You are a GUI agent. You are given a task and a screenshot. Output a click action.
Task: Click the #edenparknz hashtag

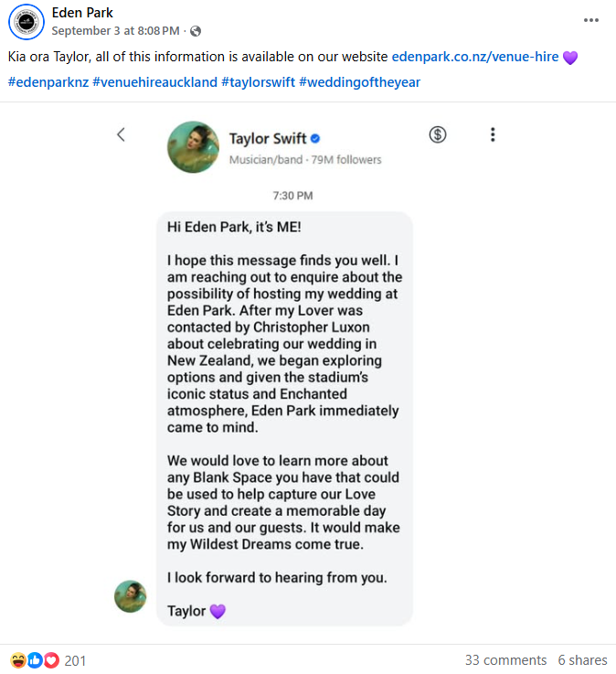47,82
